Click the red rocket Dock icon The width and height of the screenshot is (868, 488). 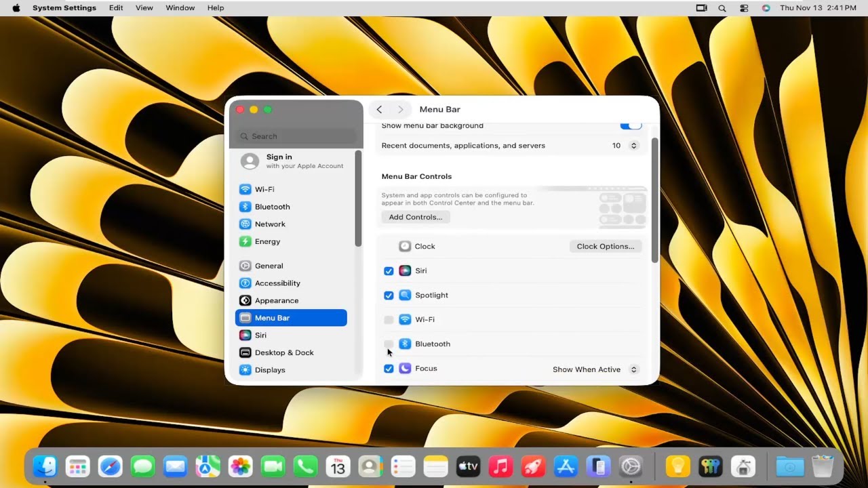tap(533, 466)
